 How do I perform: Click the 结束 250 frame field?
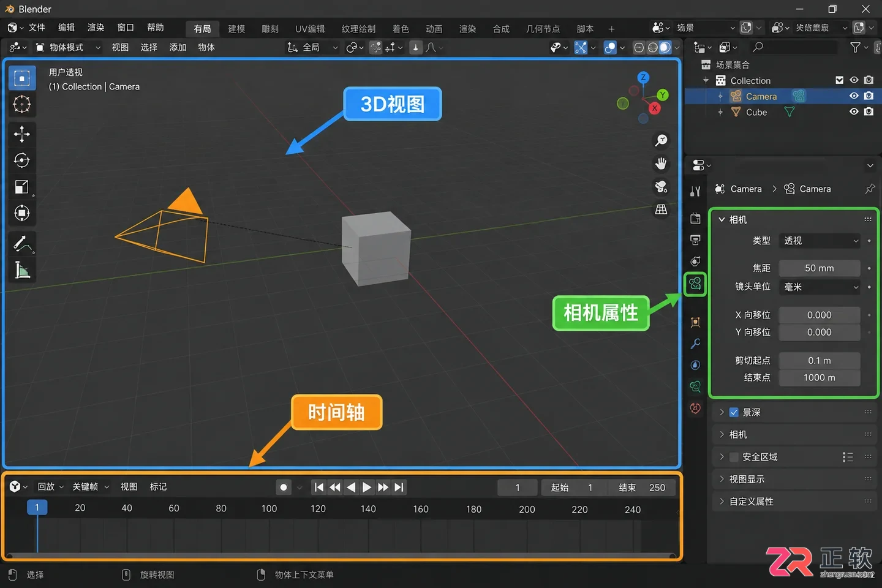pyautogui.click(x=643, y=488)
